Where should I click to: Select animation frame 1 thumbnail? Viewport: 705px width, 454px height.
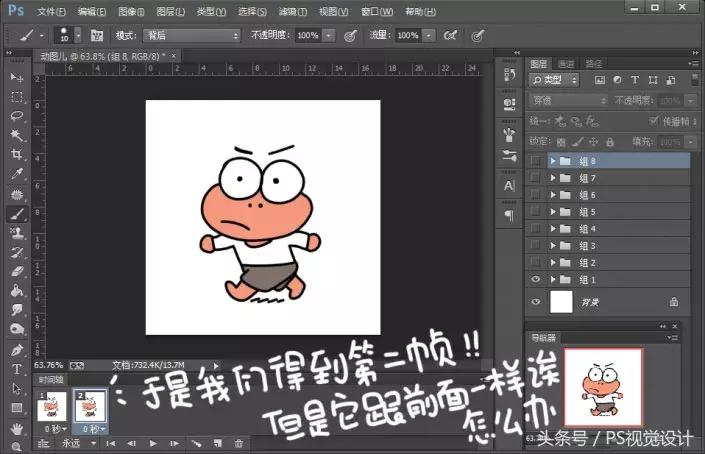click(x=52, y=406)
